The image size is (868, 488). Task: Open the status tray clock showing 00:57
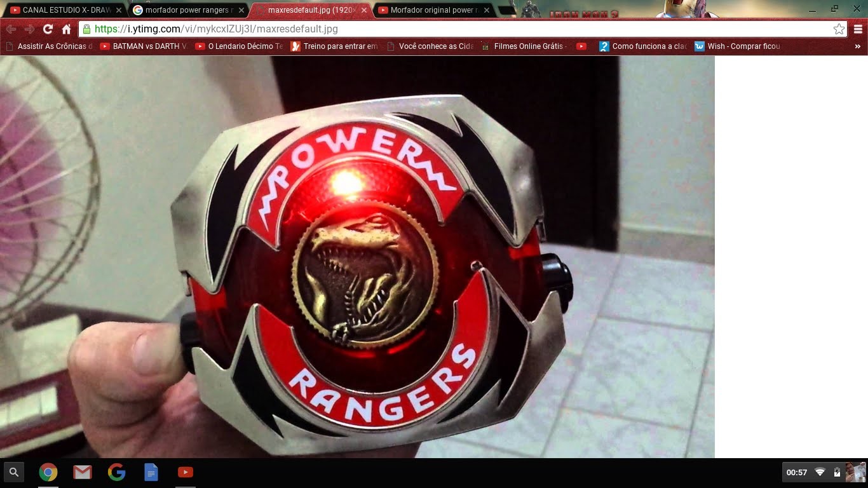coord(797,473)
